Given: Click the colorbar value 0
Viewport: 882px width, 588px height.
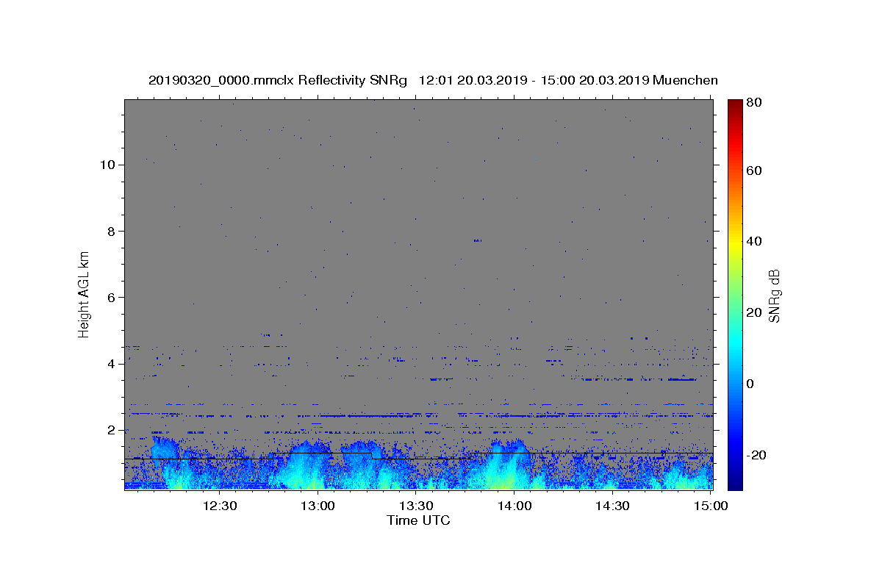Looking at the screenshot, I should point(752,384).
